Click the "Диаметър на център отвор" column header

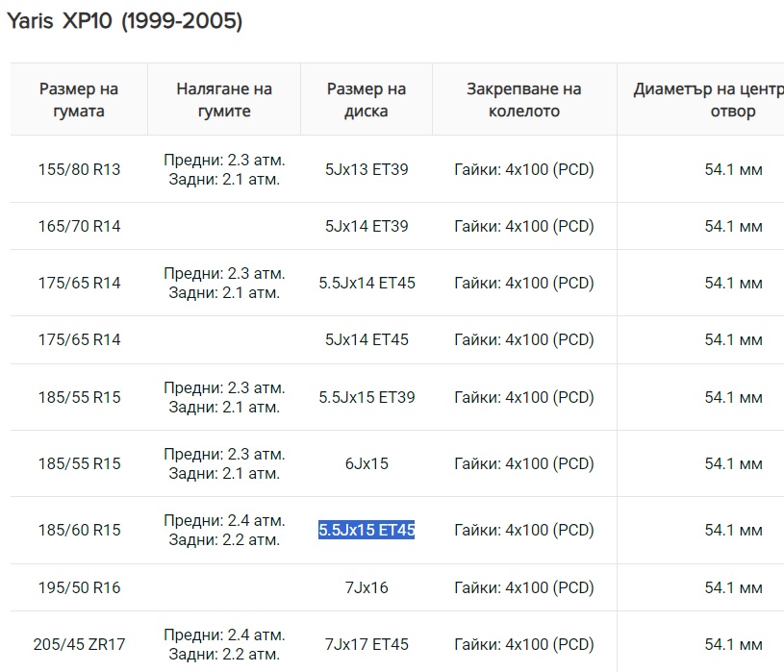707,100
